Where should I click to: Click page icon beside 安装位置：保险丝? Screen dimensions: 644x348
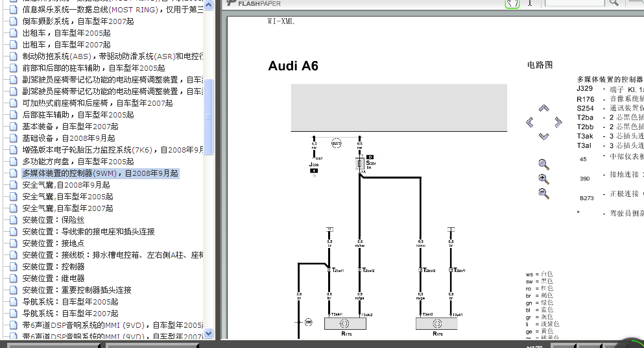point(14,220)
